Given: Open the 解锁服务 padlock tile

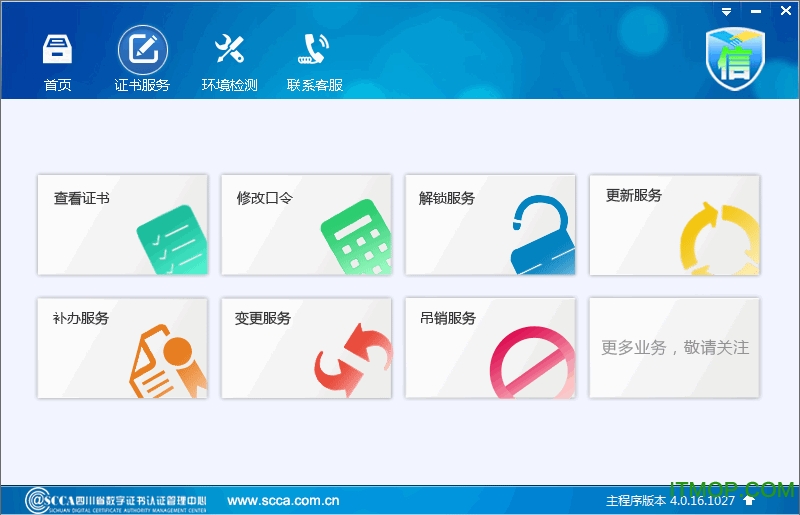Looking at the screenshot, I should click(x=490, y=224).
